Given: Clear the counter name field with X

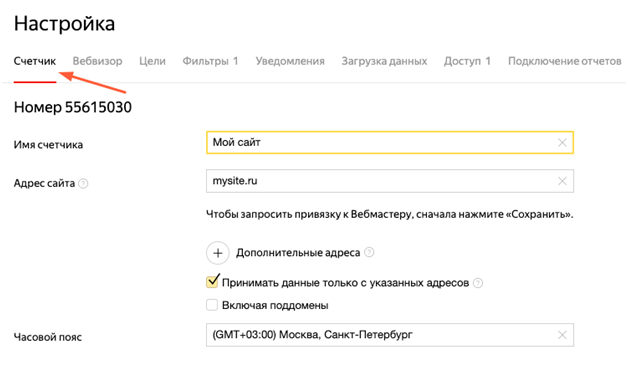Looking at the screenshot, I should point(562,143).
